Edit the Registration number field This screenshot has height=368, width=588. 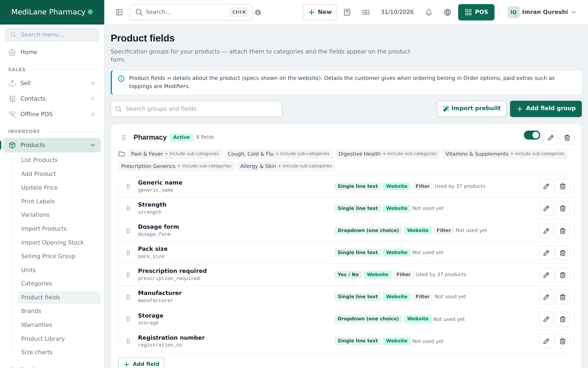pos(546,341)
